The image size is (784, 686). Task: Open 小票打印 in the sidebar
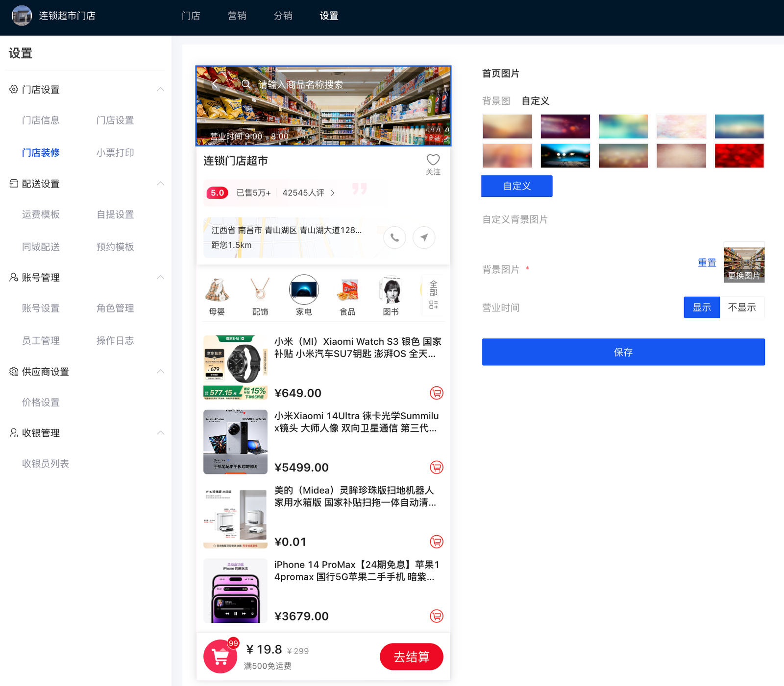click(115, 153)
